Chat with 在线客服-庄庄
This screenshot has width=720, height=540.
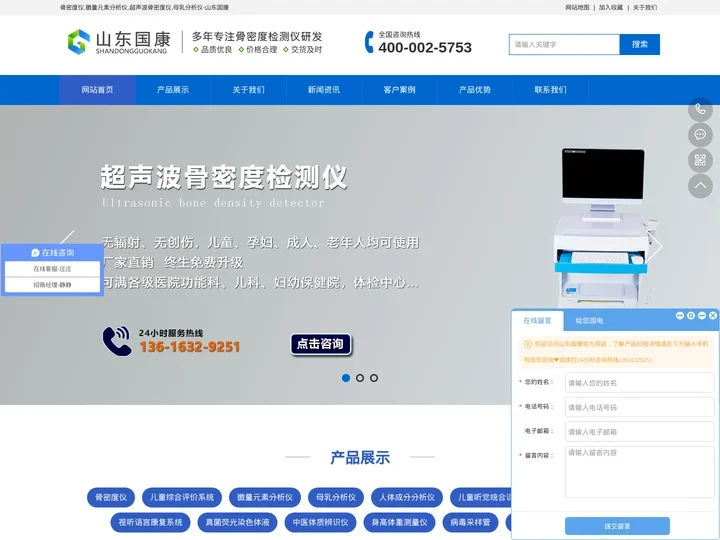click(52, 269)
